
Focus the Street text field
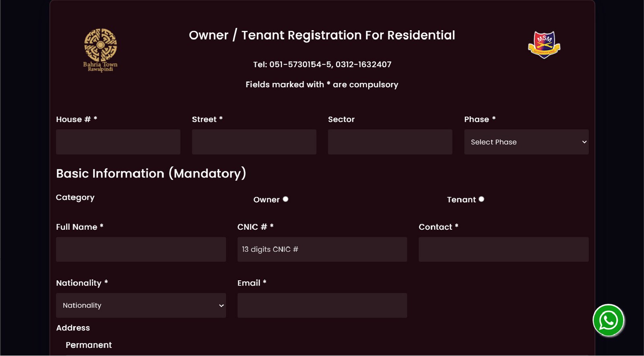(254, 142)
